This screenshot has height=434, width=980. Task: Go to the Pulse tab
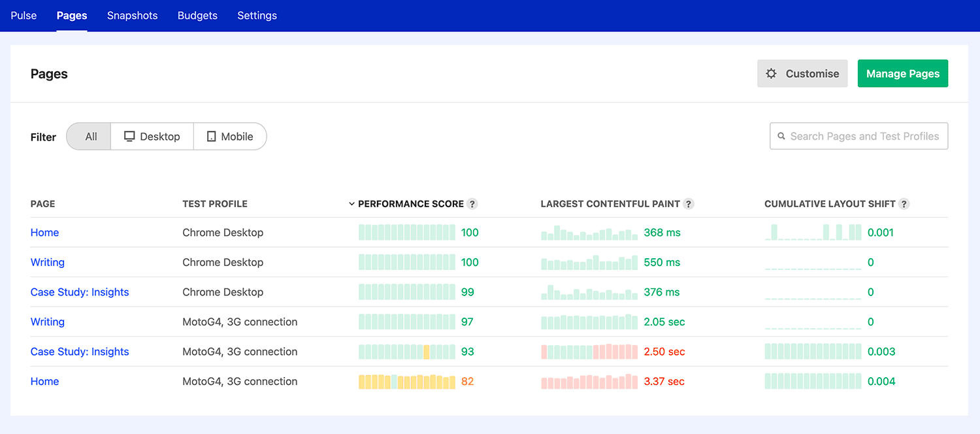24,15
